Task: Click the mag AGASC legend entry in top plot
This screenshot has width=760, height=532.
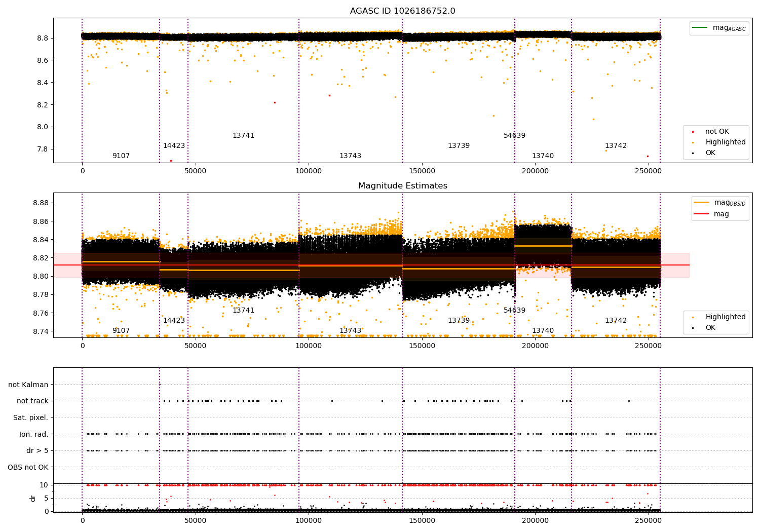Action: (x=719, y=28)
